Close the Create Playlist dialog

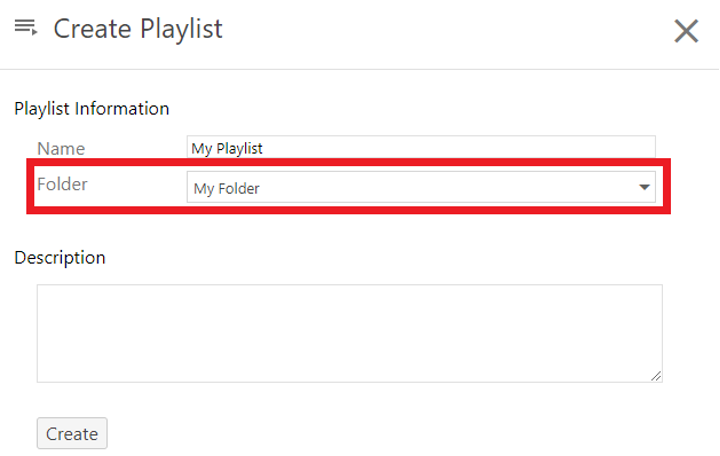686,31
